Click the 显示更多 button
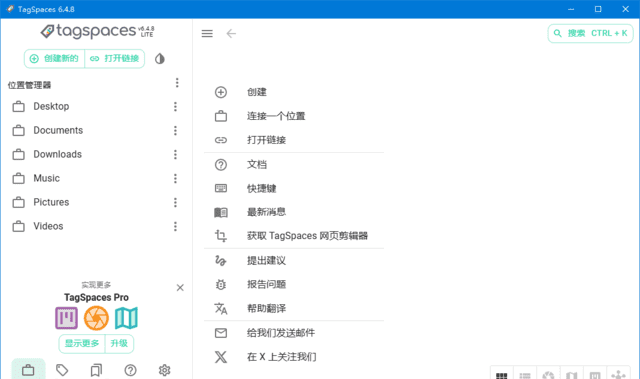The height and width of the screenshot is (379, 640). [82, 344]
